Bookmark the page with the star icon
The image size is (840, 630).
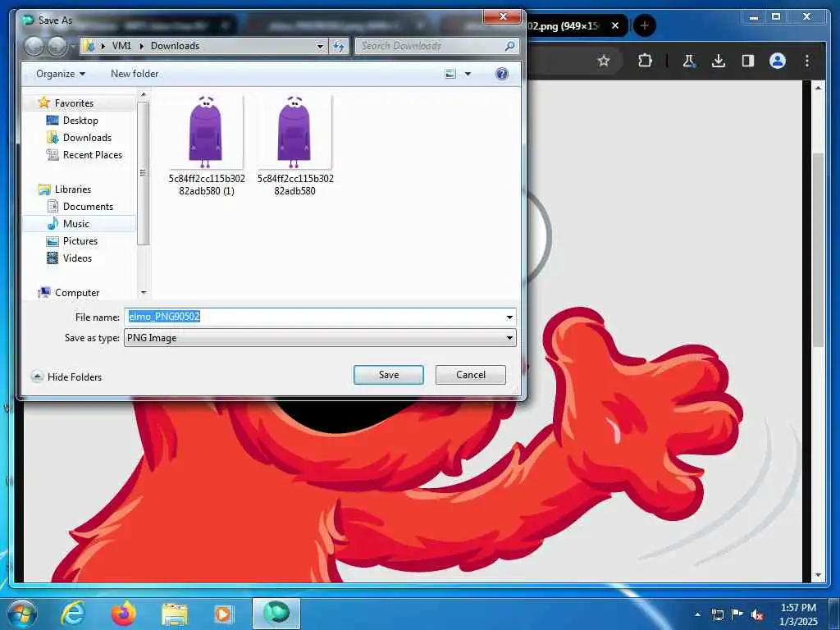coord(604,61)
